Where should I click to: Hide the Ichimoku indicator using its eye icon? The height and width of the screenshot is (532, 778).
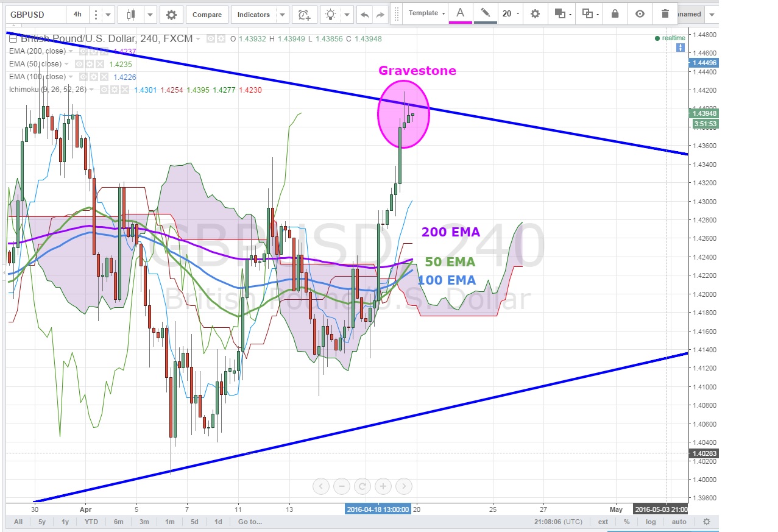105,90
